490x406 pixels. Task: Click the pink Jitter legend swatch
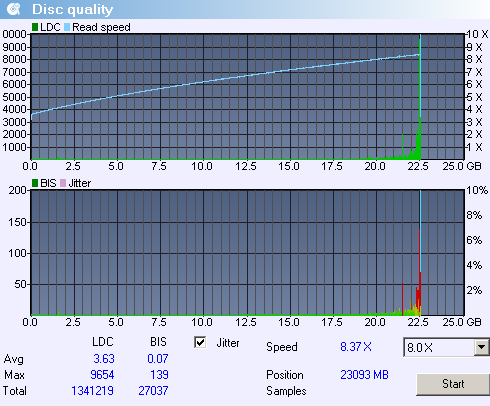point(63,183)
